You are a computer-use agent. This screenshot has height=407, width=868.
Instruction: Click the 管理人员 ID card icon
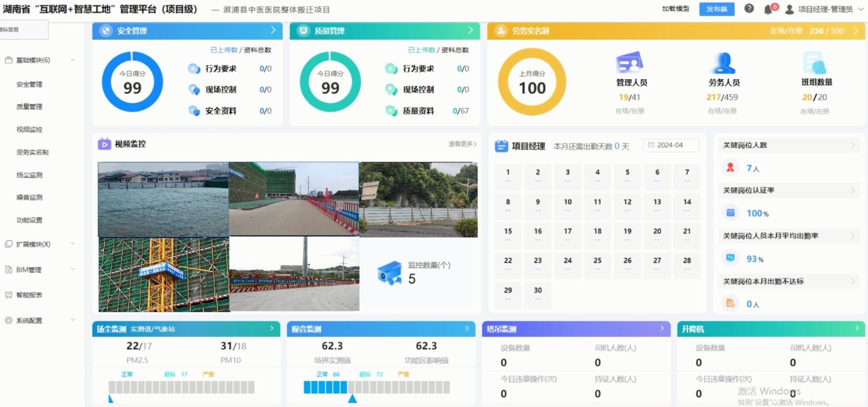(630, 63)
